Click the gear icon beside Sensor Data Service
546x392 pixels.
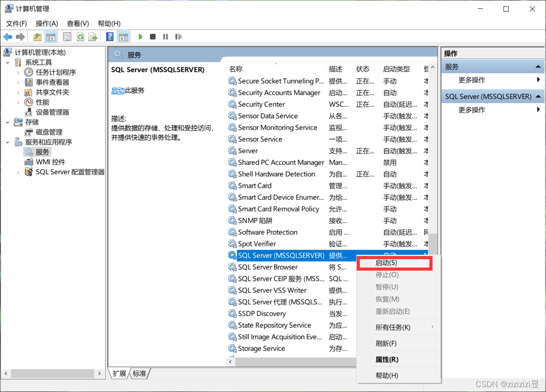point(232,116)
